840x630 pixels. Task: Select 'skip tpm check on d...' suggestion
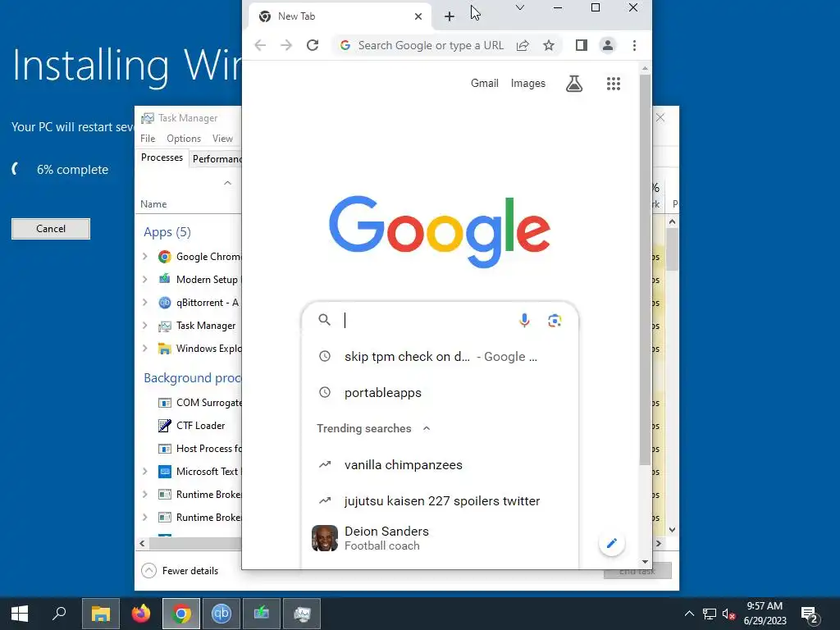click(441, 357)
